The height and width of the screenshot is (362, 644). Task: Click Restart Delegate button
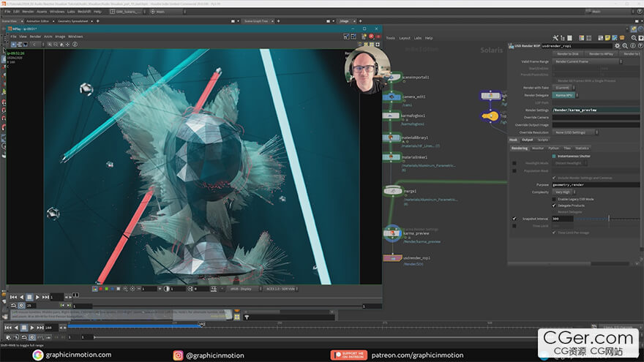(569, 212)
